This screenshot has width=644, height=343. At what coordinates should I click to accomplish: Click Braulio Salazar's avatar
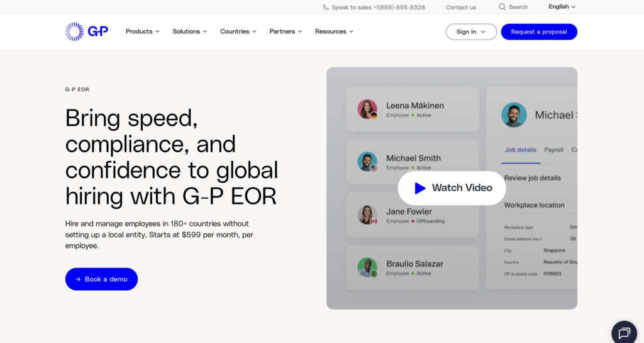click(x=367, y=267)
